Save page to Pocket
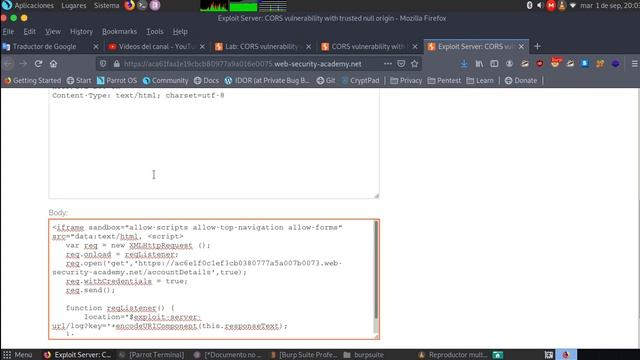This screenshot has height=360, width=640. (x=401, y=64)
